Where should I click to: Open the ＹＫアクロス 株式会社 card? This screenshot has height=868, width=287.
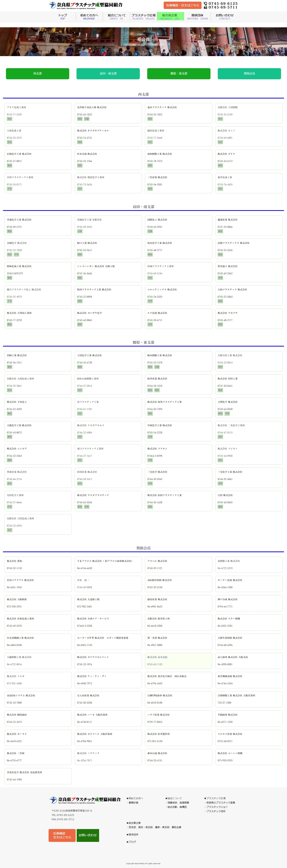[108, 565]
